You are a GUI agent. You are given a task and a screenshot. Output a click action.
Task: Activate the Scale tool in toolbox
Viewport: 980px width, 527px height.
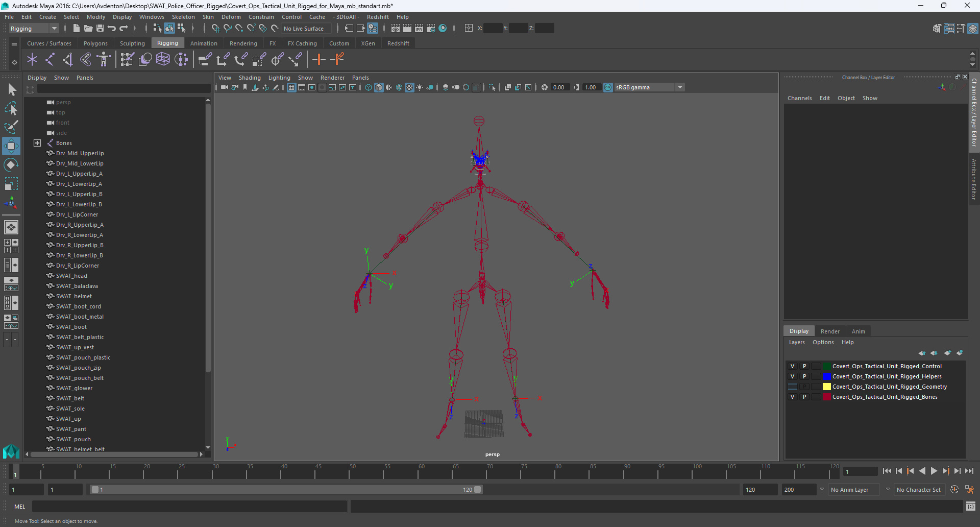pyautogui.click(x=11, y=183)
